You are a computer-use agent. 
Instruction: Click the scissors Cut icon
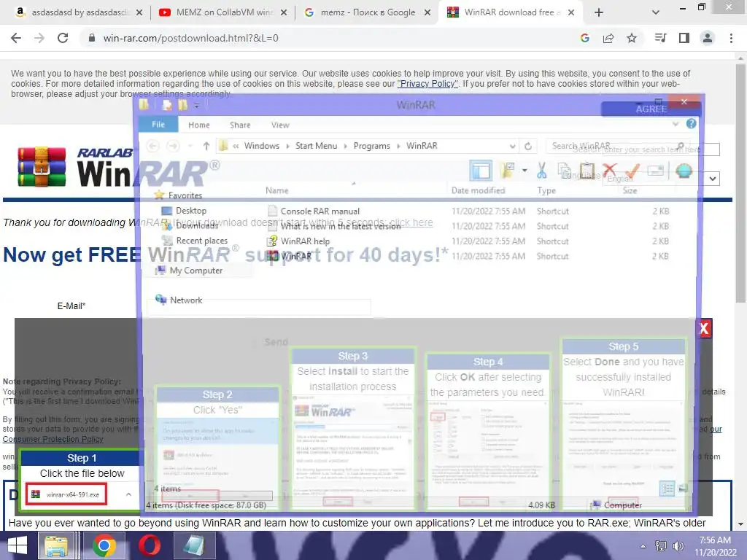542,170
